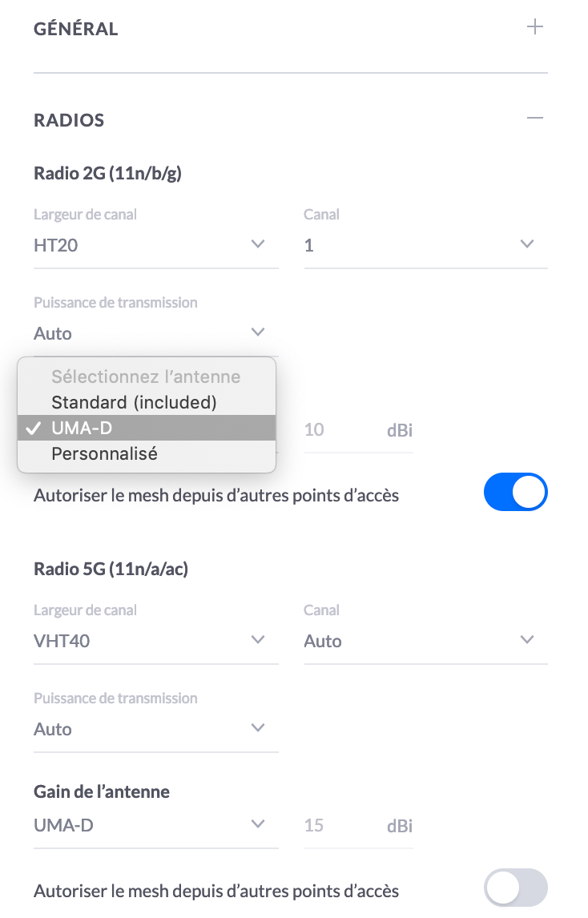Image resolution: width=588 pixels, height=918 pixels.
Task: Enable mesh toggle for Radio 5G
Action: point(515,888)
